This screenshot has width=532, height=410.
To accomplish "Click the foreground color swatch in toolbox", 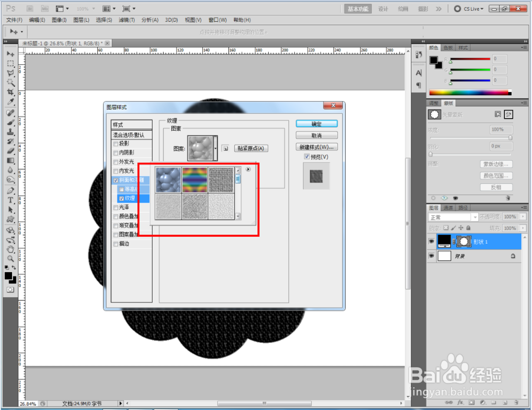I will [x=9, y=275].
